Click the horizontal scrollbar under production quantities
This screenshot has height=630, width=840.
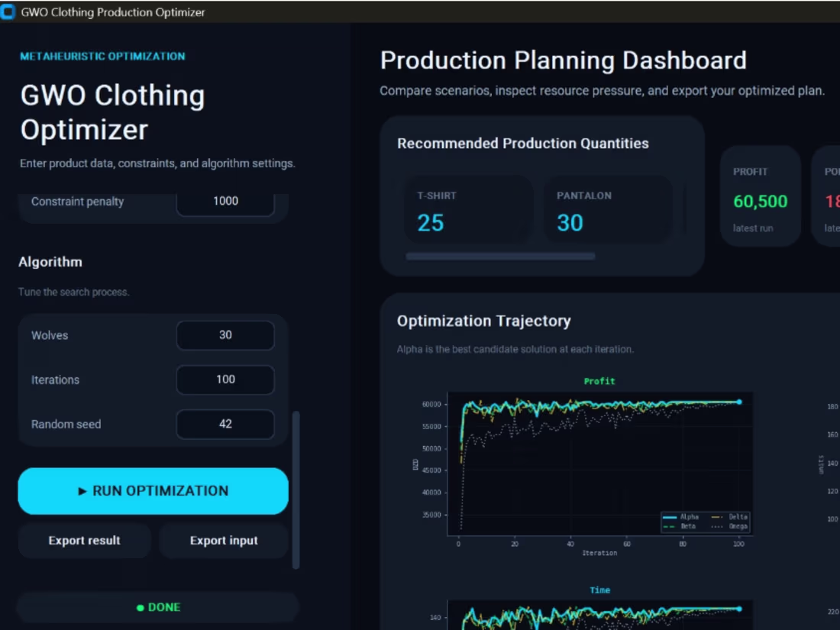click(500, 257)
